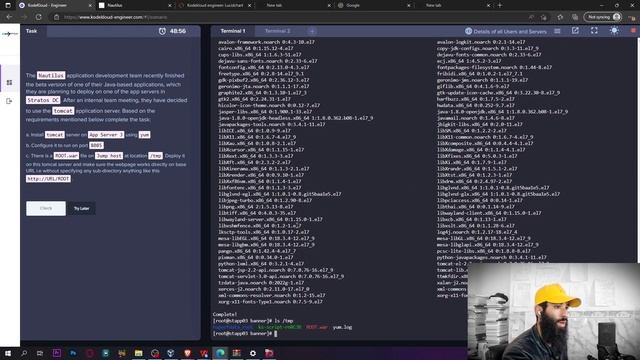
Task: Open the Windows Start menu
Action: (x=8, y=353)
